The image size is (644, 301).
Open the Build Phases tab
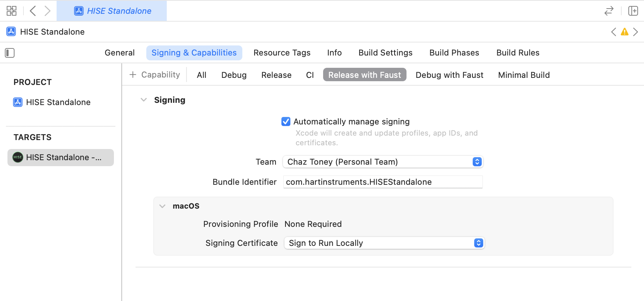coord(454,53)
